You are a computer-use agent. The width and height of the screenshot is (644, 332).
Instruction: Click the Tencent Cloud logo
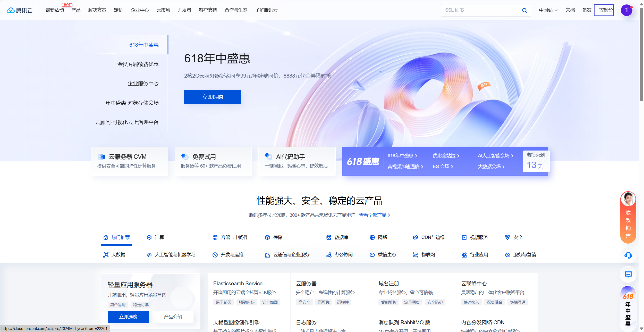coord(19,10)
